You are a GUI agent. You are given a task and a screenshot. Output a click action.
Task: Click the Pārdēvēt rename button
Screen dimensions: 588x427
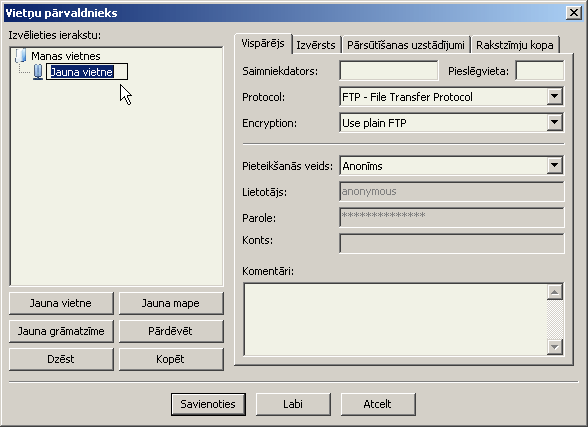(x=171, y=331)
